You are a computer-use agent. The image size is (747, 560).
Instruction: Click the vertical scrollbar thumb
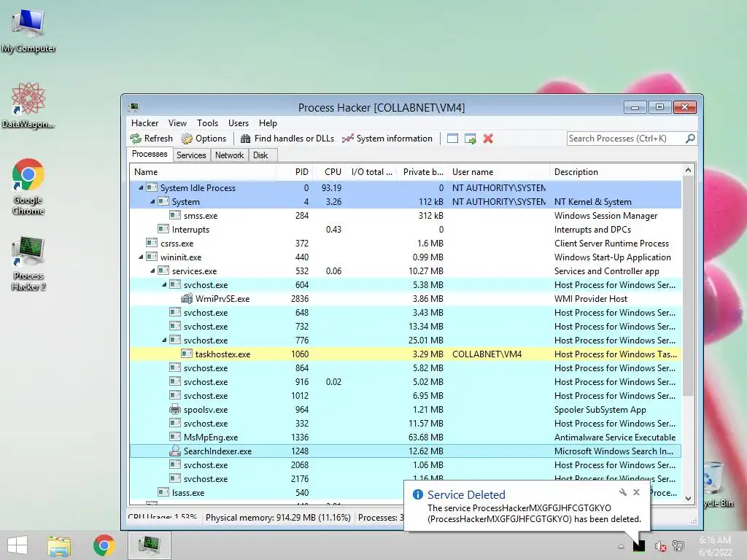tap(688, 286)
